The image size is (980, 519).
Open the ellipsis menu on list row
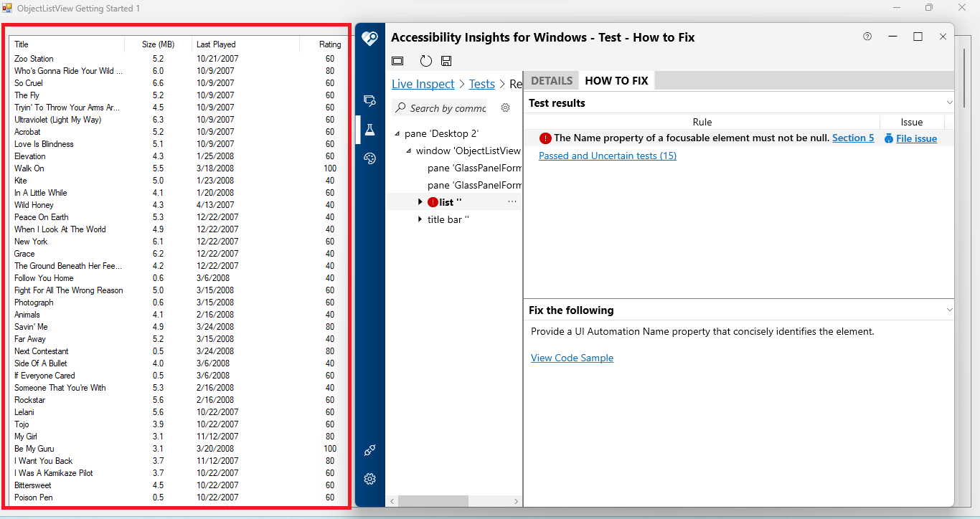pos(512,202)
